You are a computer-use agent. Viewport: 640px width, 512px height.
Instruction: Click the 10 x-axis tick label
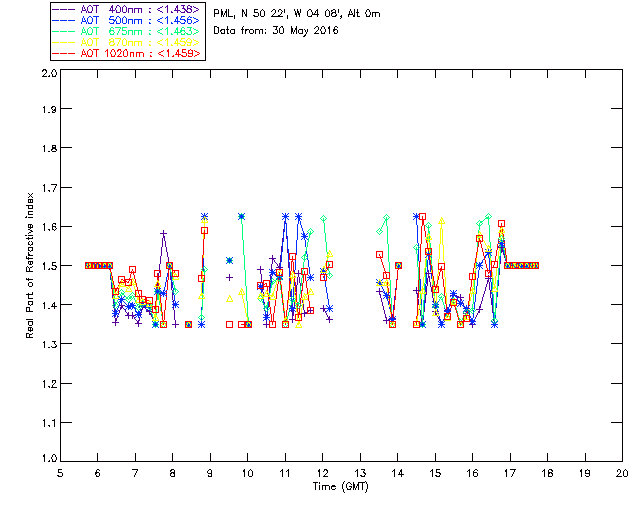click(247, 473)
